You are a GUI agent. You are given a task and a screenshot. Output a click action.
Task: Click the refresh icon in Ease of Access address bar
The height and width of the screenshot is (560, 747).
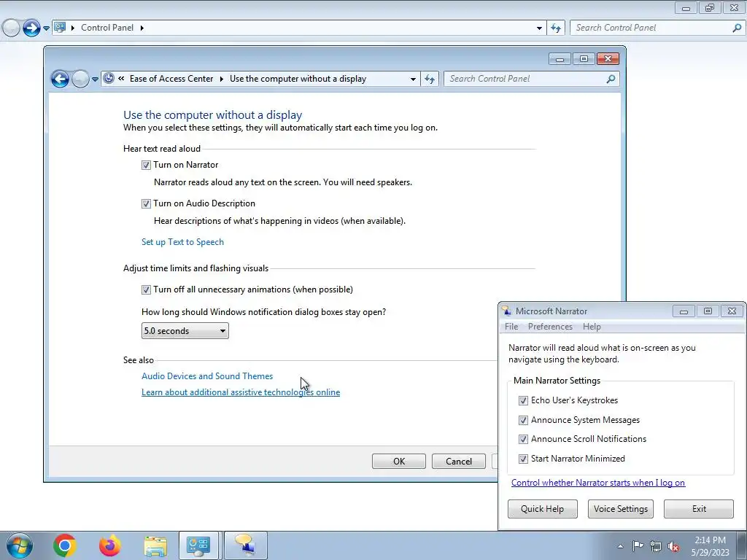point(430,79)
